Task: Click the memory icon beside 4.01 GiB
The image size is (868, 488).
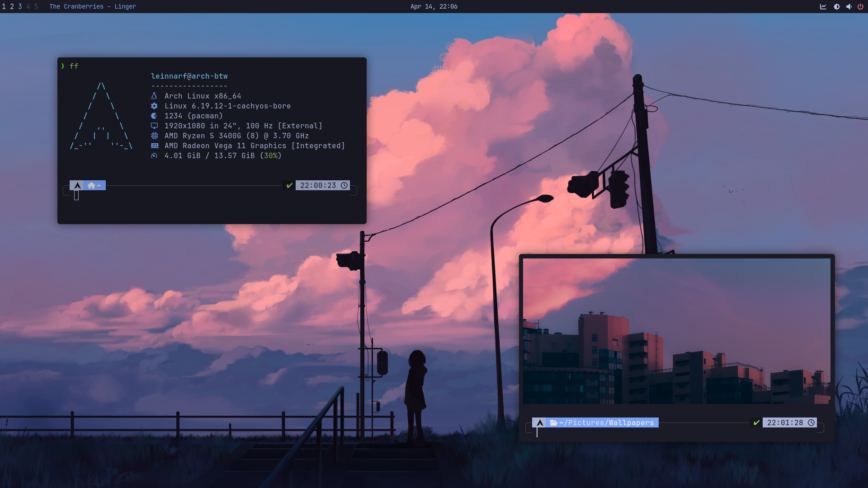Action: click(154, 155)
